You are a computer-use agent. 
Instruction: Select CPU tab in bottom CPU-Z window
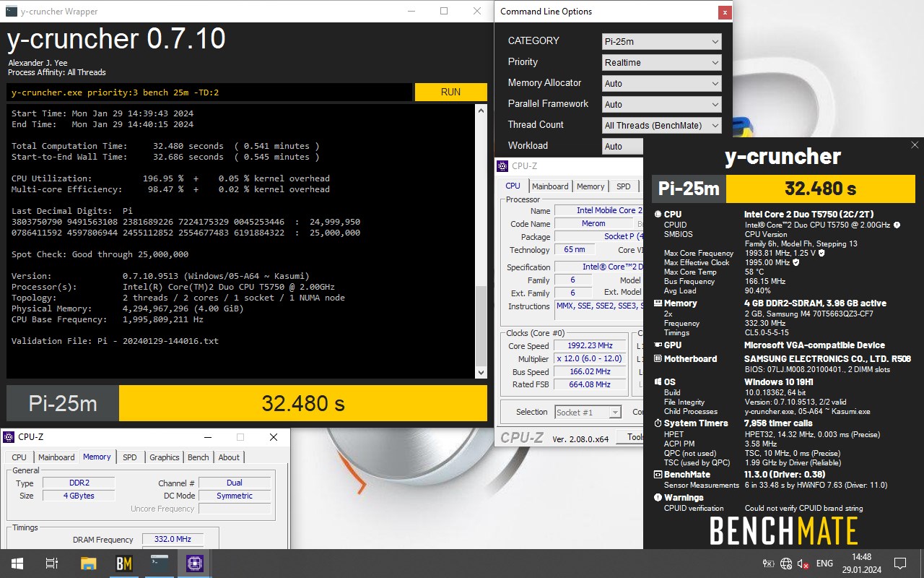19,457
